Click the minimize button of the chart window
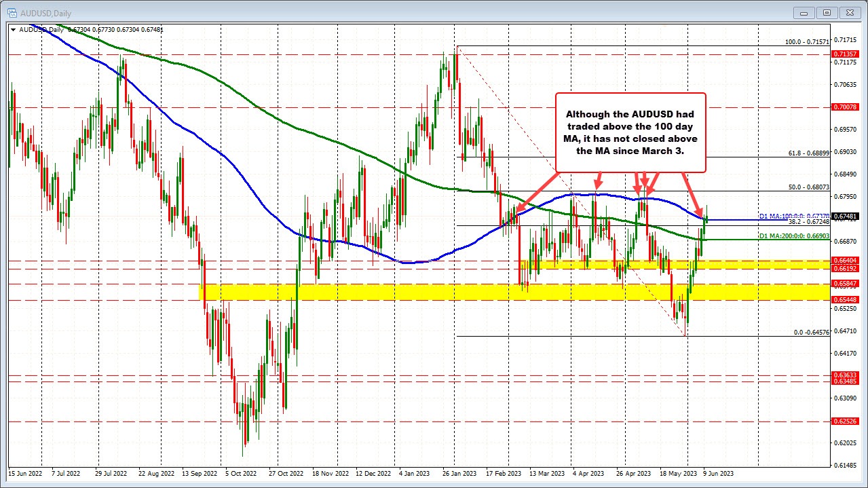The height and width of the screenshot is (488, 868). [x=803, y=12]
